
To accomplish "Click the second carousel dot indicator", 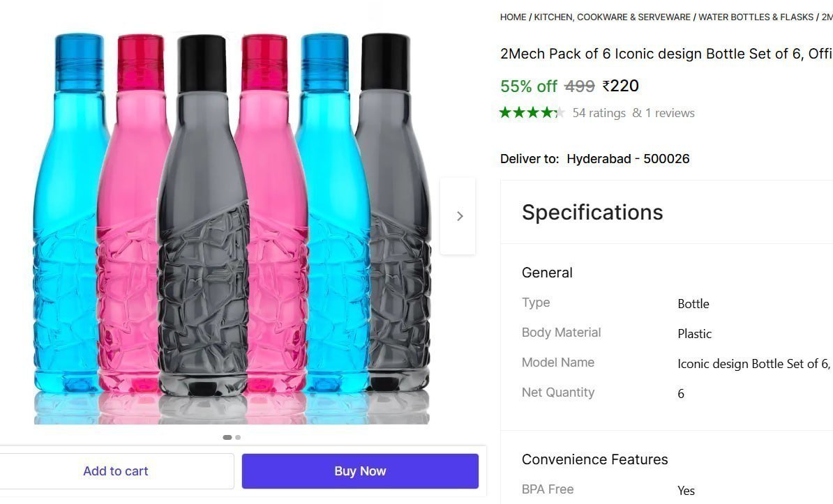I will pyautogui.click(x=238, y=437).
